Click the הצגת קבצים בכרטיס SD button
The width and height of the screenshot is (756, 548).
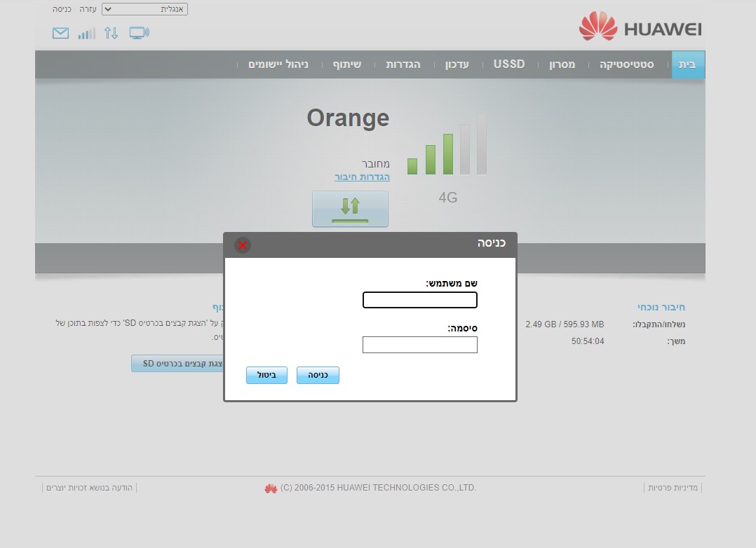[177, 363]
